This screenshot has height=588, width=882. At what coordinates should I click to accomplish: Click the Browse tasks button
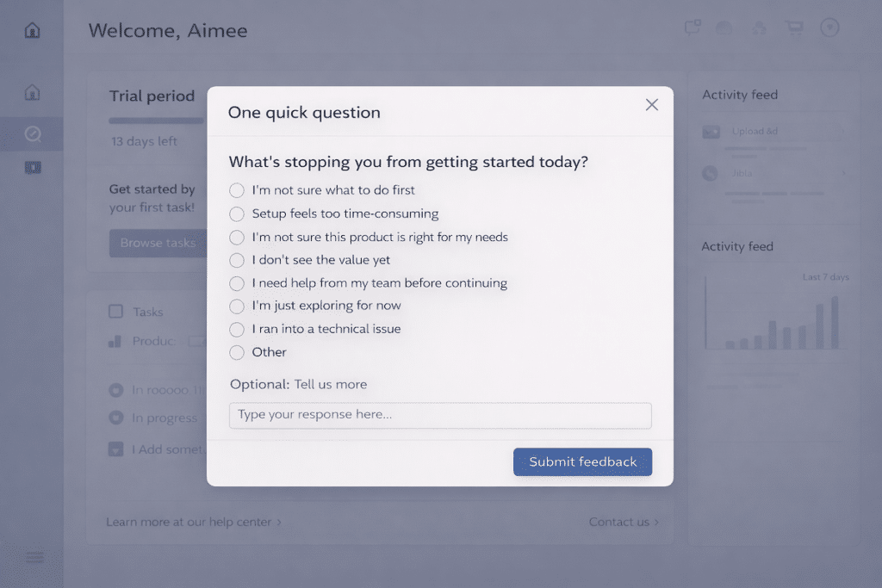[158, 243]
